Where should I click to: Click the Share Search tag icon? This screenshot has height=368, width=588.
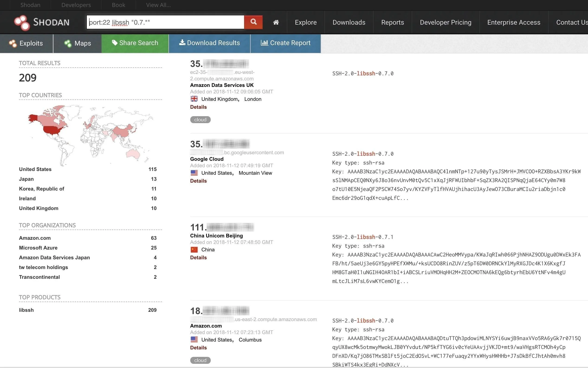(x=115, y=43)
